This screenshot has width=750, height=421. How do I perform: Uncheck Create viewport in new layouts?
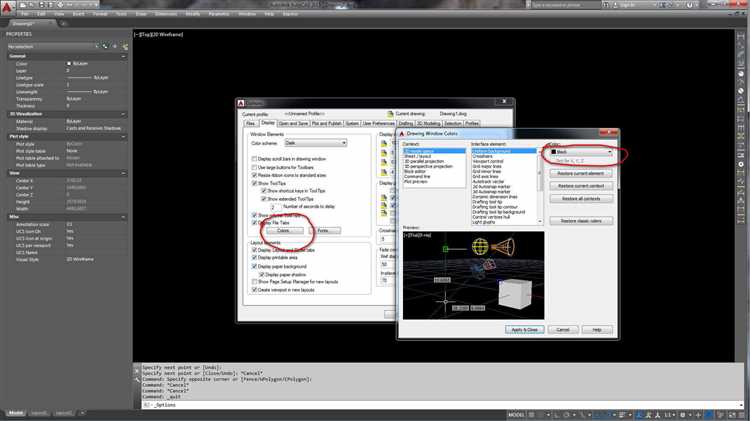click(x=254, y=290)
